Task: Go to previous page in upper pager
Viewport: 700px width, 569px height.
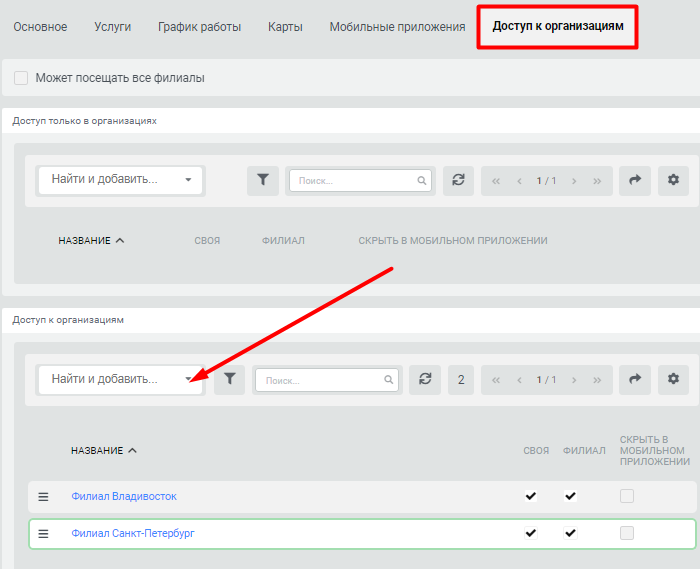Action: [x=519, y=181]
